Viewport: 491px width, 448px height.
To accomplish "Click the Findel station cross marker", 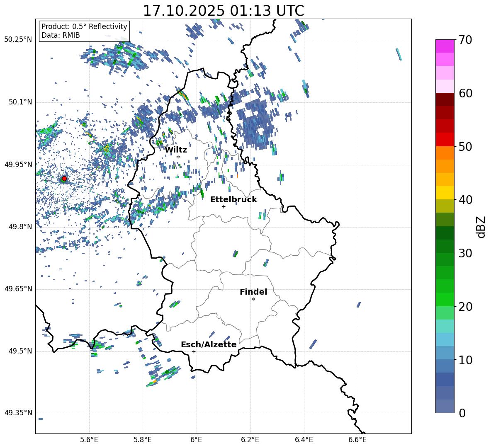I will (253, 299).
